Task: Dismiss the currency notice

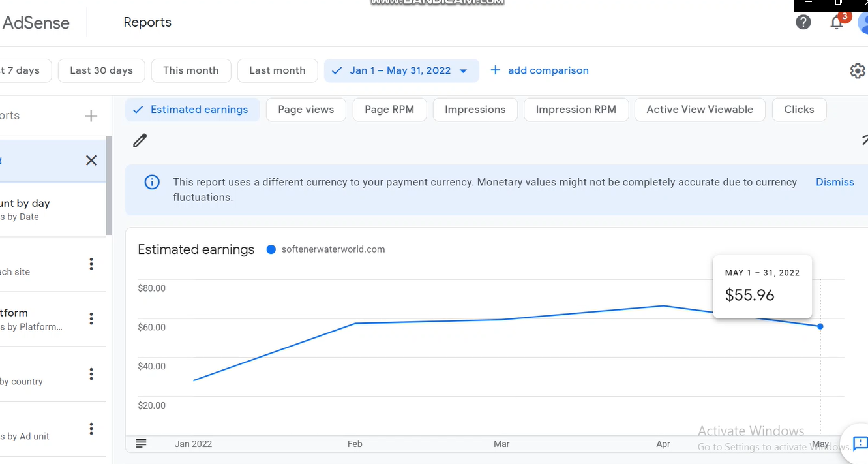Action: (x=835, y=182)
